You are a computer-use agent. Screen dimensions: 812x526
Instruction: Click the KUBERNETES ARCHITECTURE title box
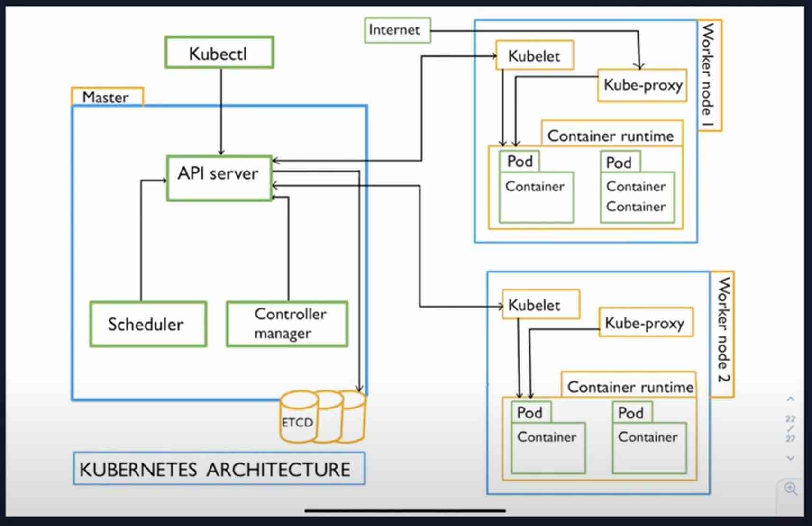pyautogui.click(x=219, y=469)
